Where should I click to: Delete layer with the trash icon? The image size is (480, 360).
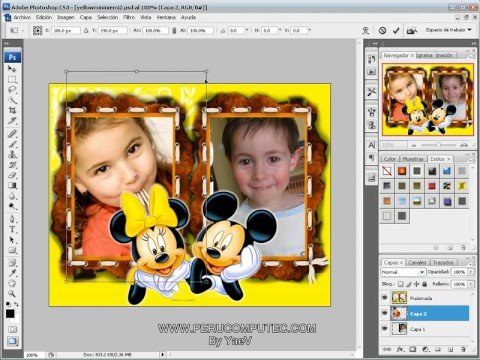(463, 349)
